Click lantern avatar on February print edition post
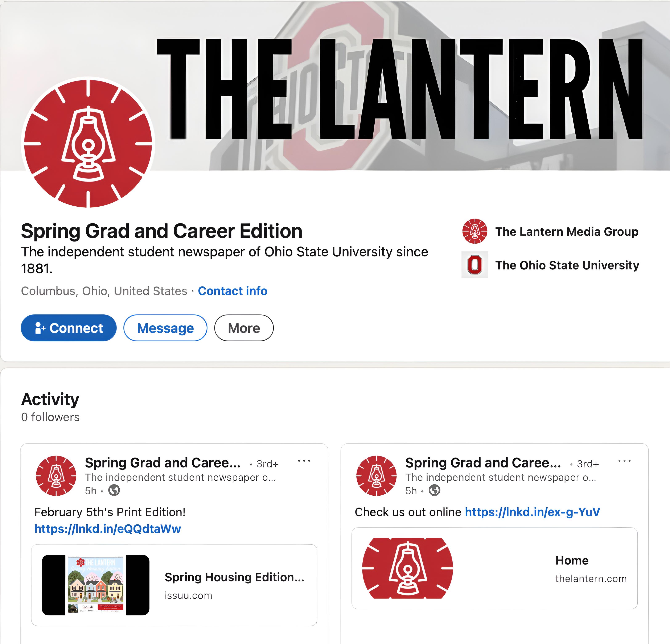Screen dimensions: 670x644 pos(56,476)
